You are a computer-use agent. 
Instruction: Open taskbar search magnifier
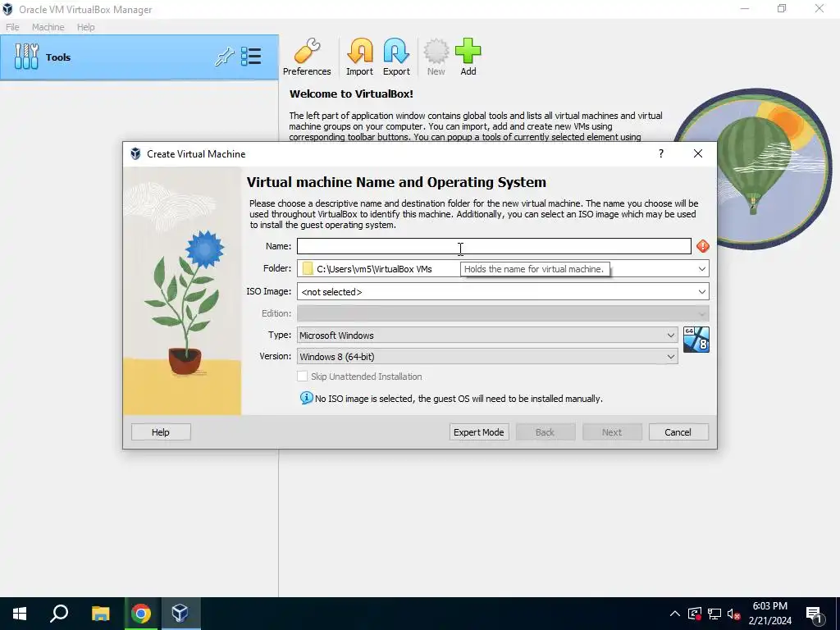pyautogui.click(x=59, y=614)
